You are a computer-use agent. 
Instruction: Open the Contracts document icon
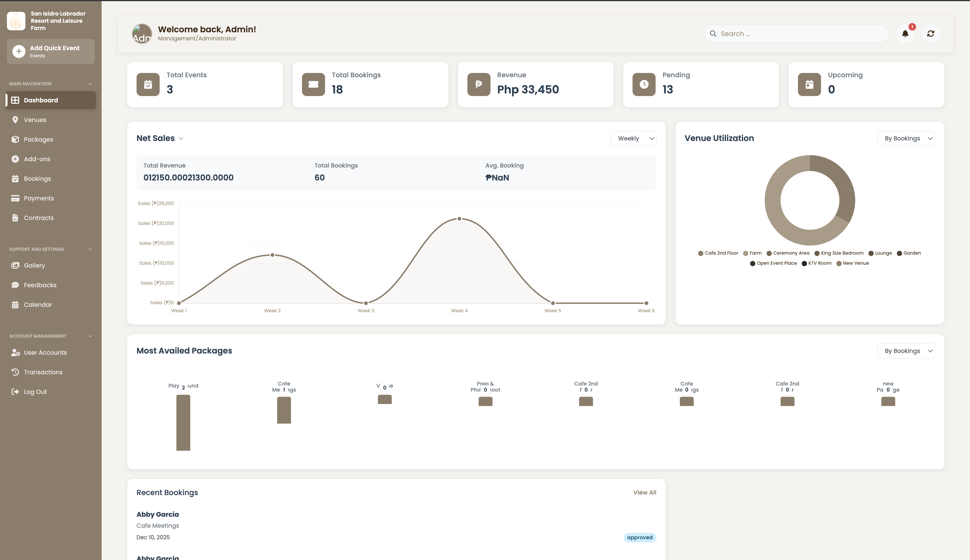click(15, 218)
